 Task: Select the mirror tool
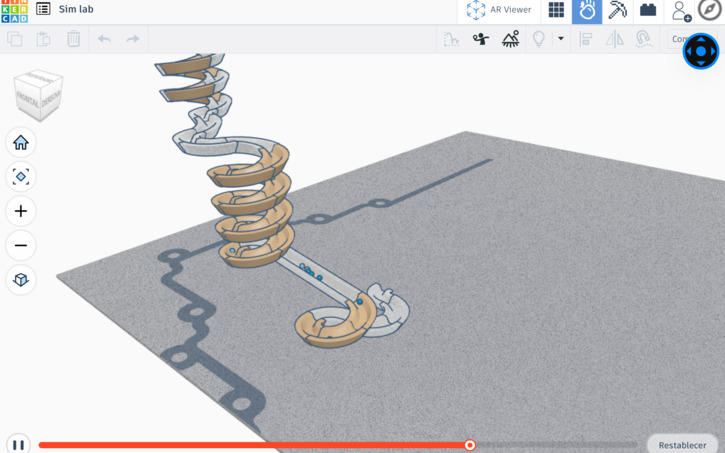pyautogui.click(x=614, y=39)
